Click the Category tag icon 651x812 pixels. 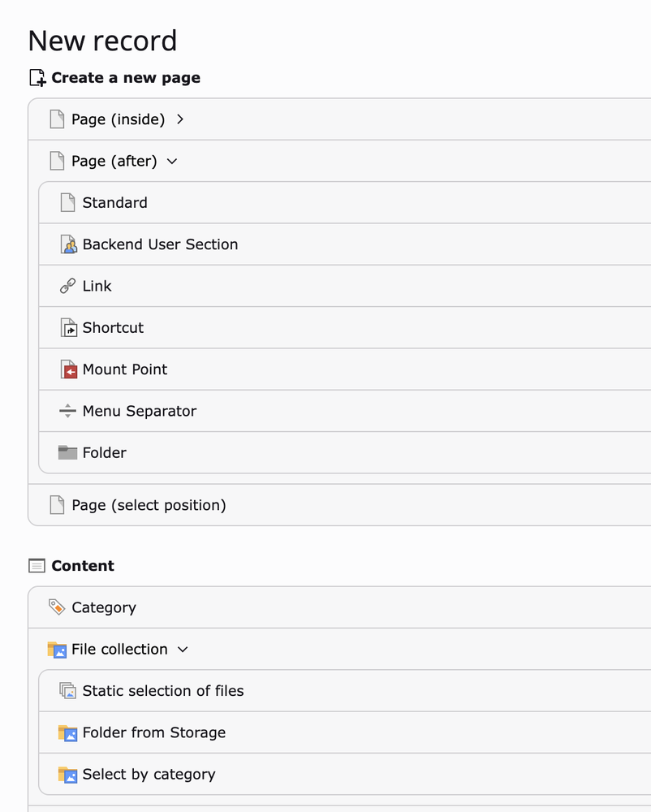click(57, 607)
